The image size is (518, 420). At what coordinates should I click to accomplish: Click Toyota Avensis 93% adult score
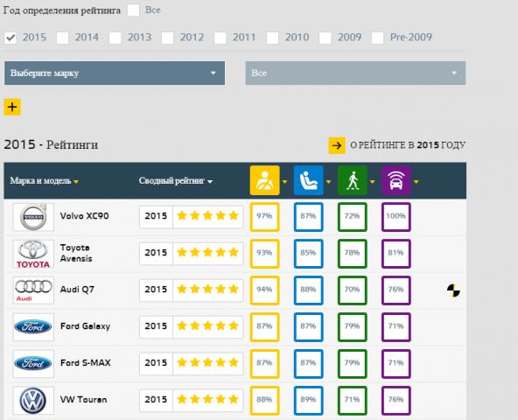pyautogui.click(x=264, y=254)
